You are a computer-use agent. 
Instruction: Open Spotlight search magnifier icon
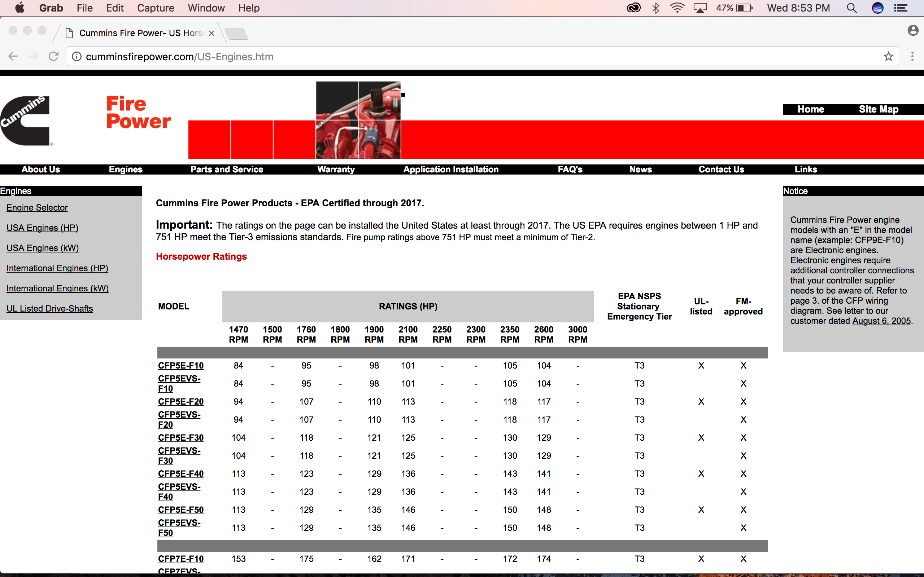[851, 8]
